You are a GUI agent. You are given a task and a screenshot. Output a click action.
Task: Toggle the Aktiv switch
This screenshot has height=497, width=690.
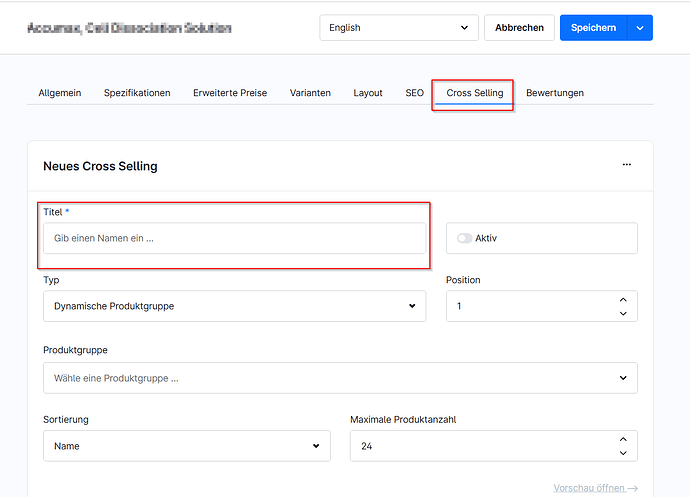[464, 238]
